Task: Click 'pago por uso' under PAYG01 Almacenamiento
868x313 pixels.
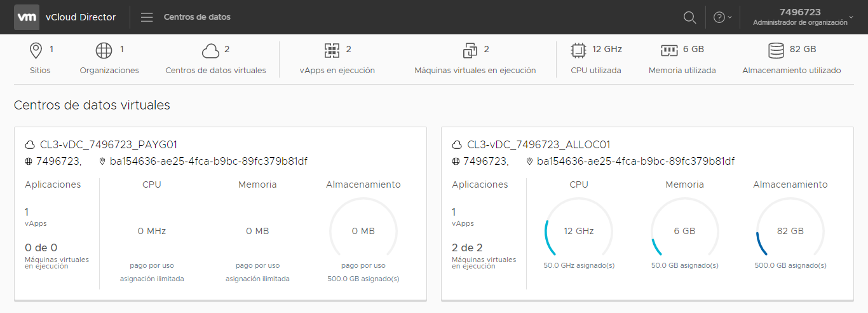Action: click(363, 265)
